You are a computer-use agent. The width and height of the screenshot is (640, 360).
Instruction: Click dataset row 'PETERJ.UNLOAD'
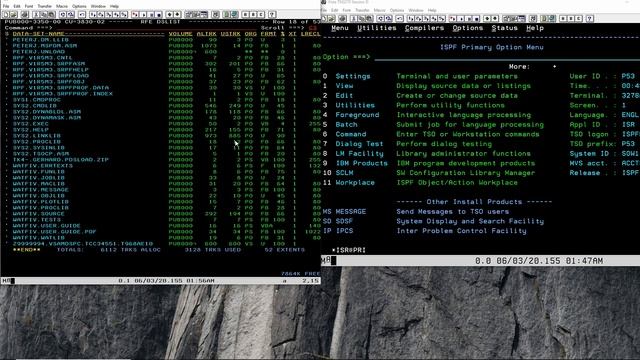click(38, 52)
